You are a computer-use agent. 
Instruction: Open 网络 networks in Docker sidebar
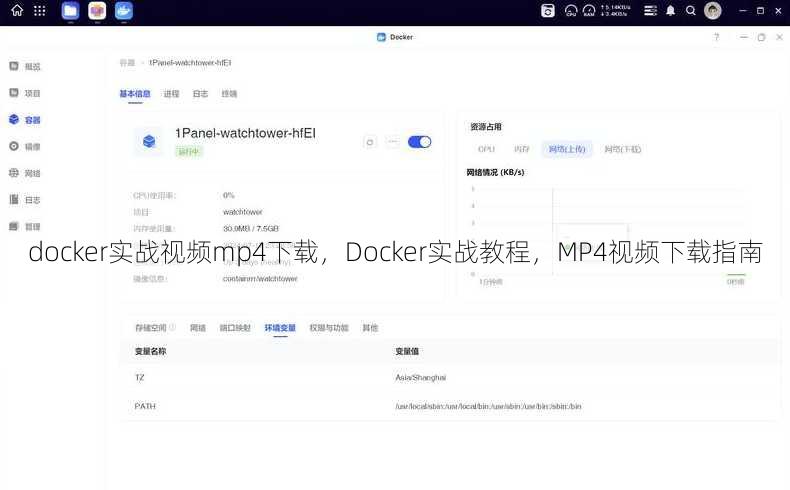pos(25,173)
